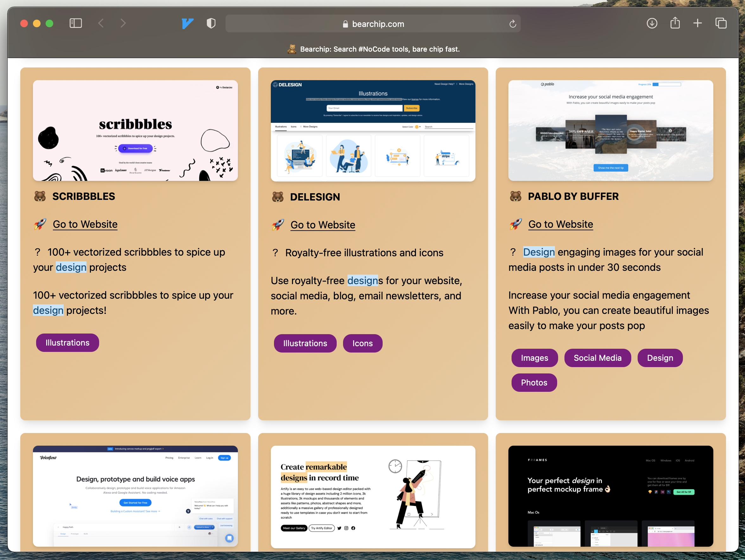This screenshot has width=745, height=560.
Task: Show tab overview using the tabs icon
Action: (721, 23)
